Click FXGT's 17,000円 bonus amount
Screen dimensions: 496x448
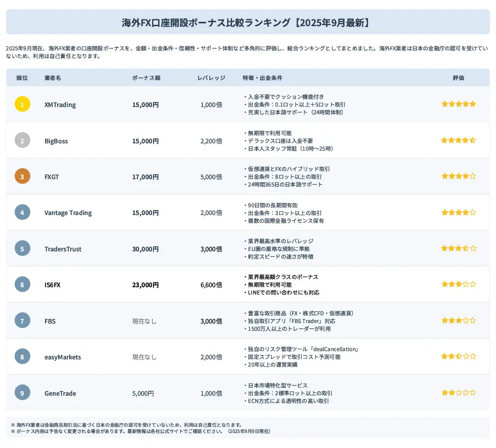[x=145, y=177]
